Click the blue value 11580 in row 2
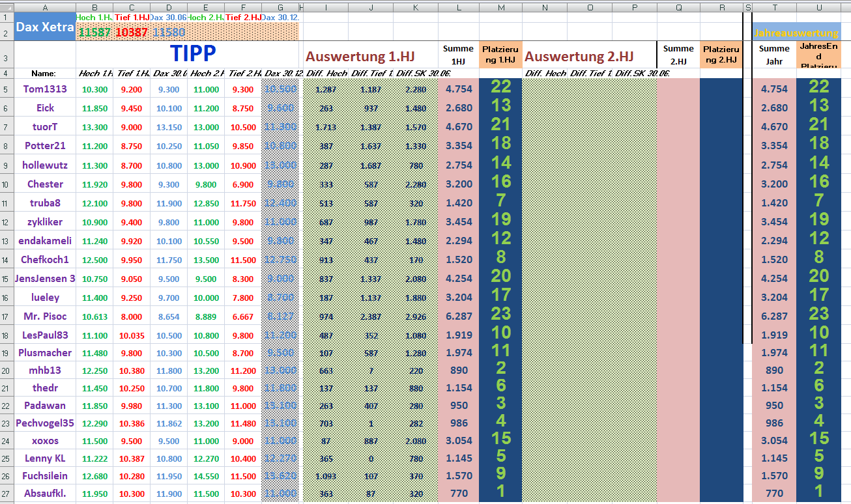The height and width of the screenshot is (504, 851). coord(169,32)
